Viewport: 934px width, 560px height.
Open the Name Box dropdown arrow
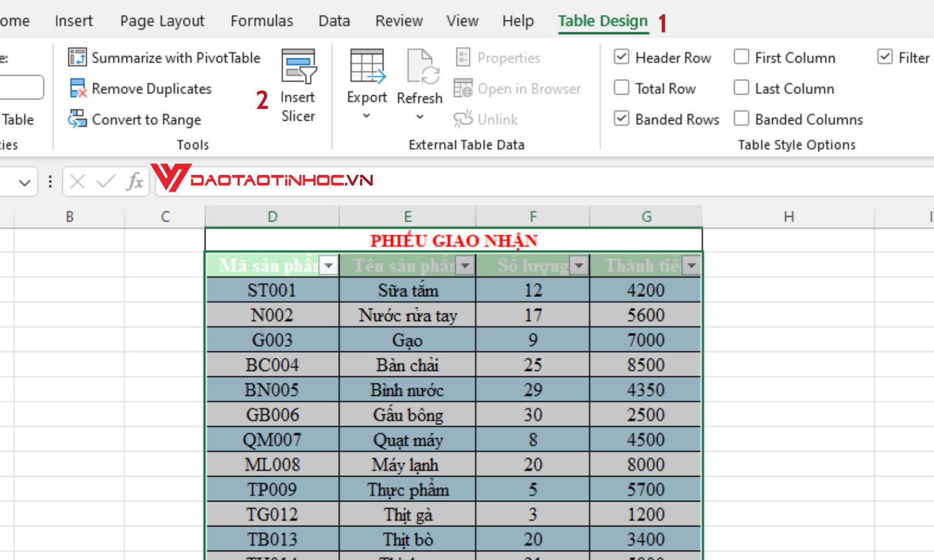pyautogui.click(x=25, y=181)
